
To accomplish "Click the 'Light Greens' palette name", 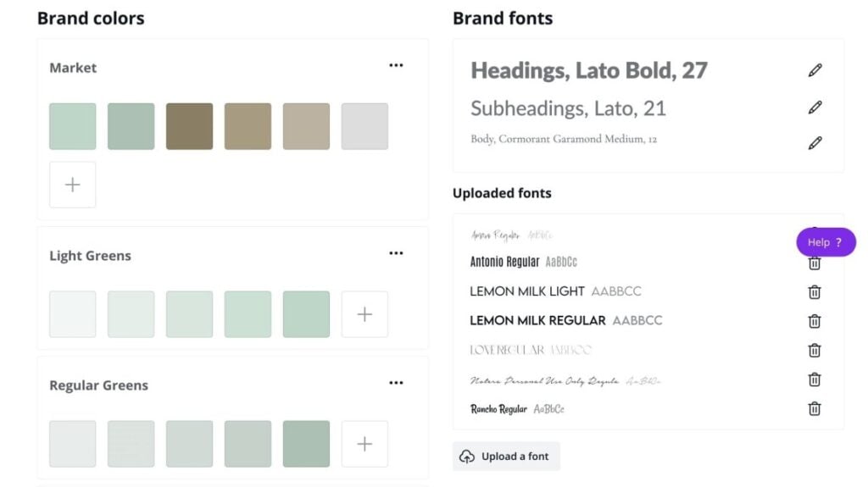I will tap(90, 256).
